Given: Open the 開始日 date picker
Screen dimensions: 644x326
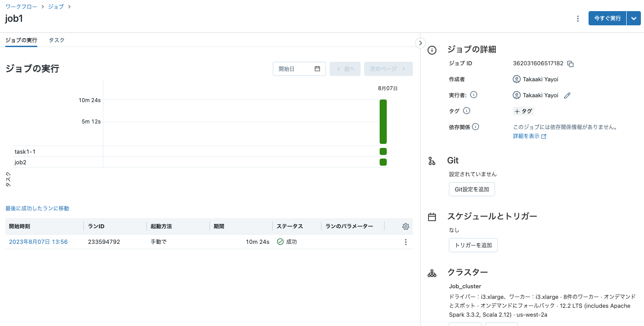Looking at the screenshot, I should [299, 69].
